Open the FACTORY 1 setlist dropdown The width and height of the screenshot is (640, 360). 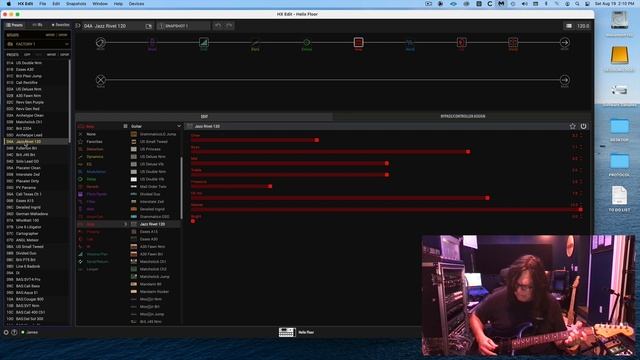38,44
